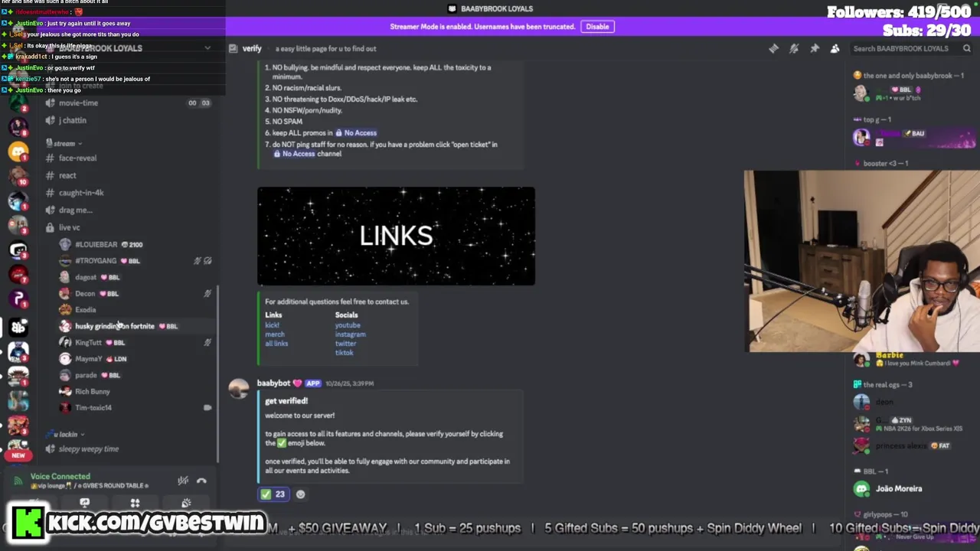The image size is (980, 551).
Task: Toggle the green checkmark reaction with 23
Action: (273, 494)
